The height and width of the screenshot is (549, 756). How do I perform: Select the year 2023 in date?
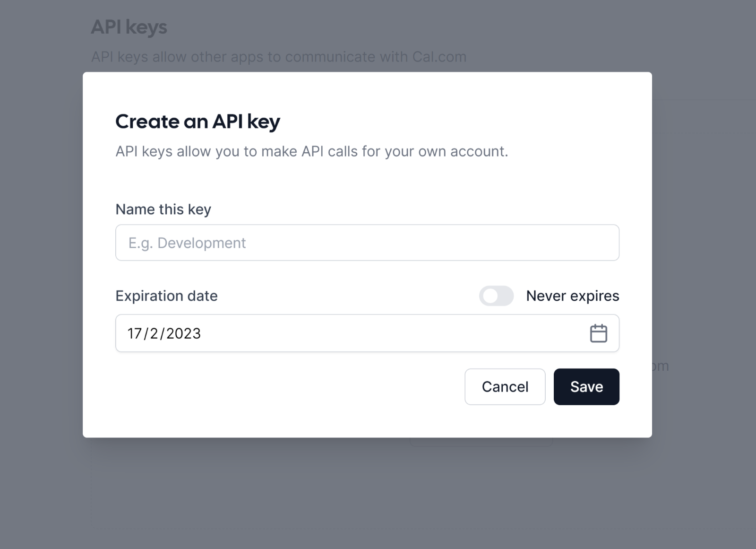[183, 333]
